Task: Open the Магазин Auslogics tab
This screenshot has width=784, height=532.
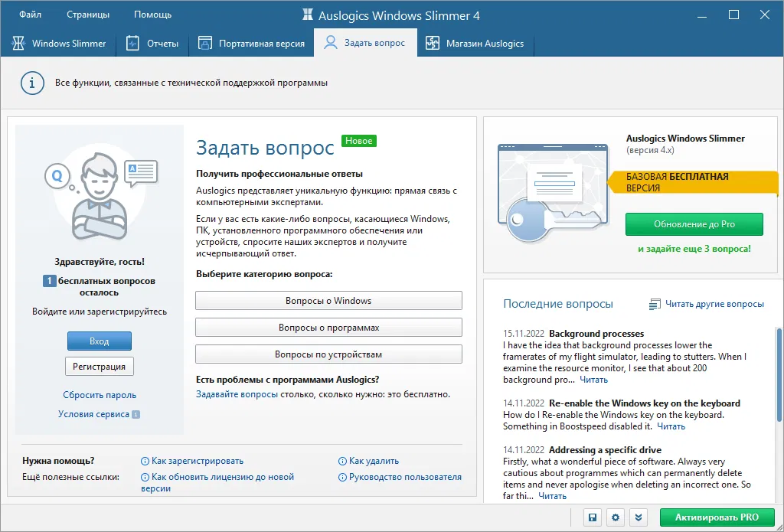Action: 475,43
